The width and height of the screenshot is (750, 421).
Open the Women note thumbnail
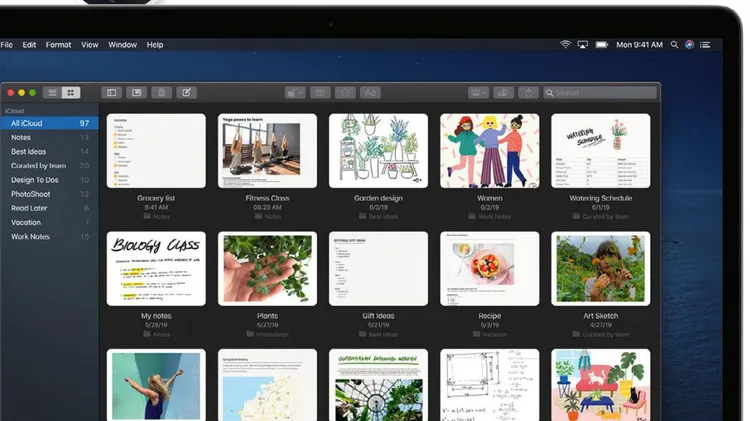(x=490, y=151)
